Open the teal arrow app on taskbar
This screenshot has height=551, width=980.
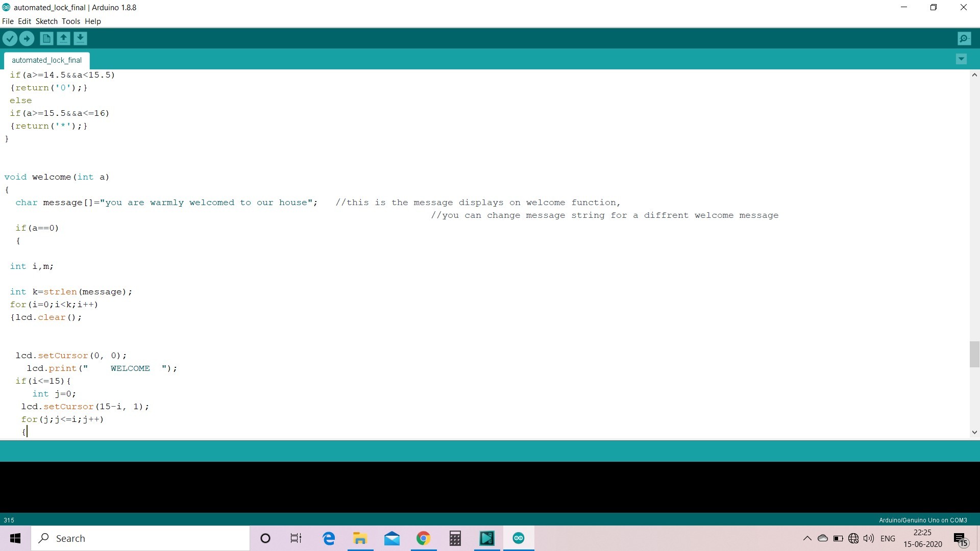coord(487,538)
